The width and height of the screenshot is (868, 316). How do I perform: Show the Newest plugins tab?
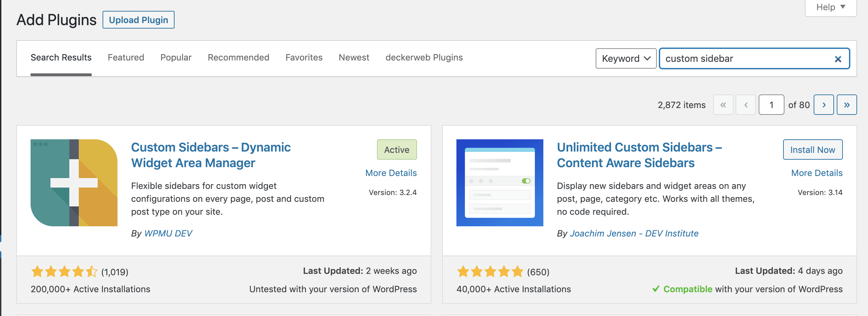[x=354, y=57]
